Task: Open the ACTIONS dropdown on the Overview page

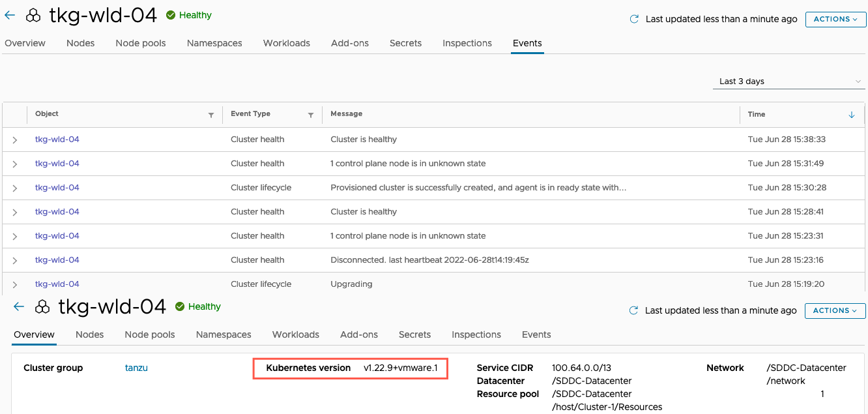Action: (x=835, y=310)
